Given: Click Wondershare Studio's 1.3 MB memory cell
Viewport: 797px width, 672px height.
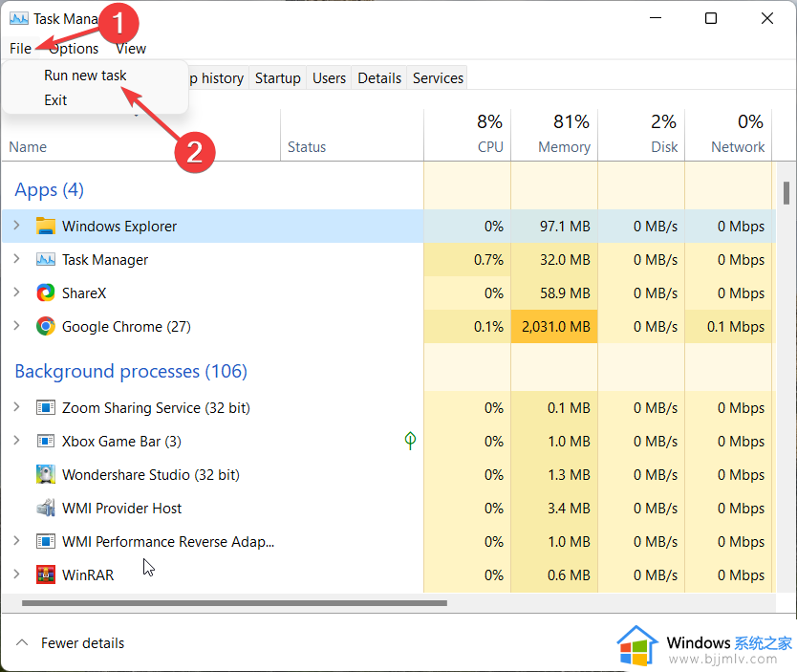Looking at the screenshot, I should coord(554,474).
